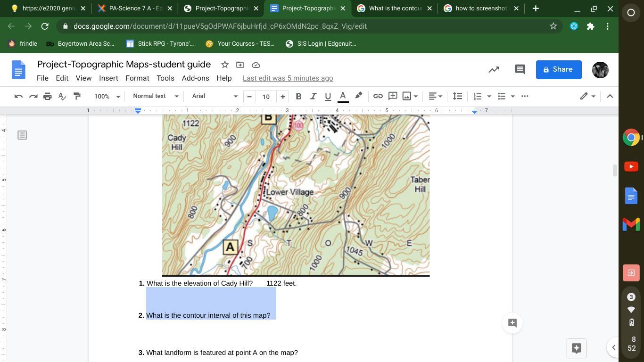The width and height of the screenshot is (644, 362).
Task: Open the Arial font dropdown
Action: 215,96
